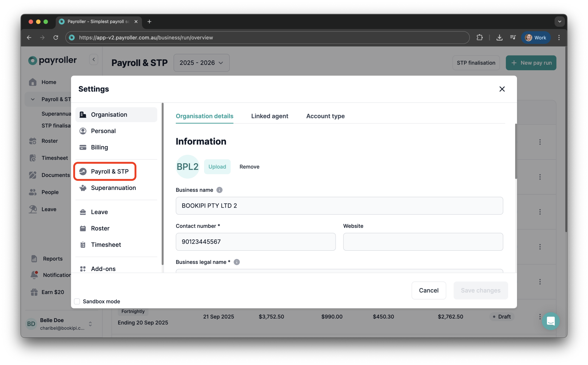The height and width of the screenshot is (365, 588).
Task: Collapse Payroll & STP sidebar group
Action: 33,99
